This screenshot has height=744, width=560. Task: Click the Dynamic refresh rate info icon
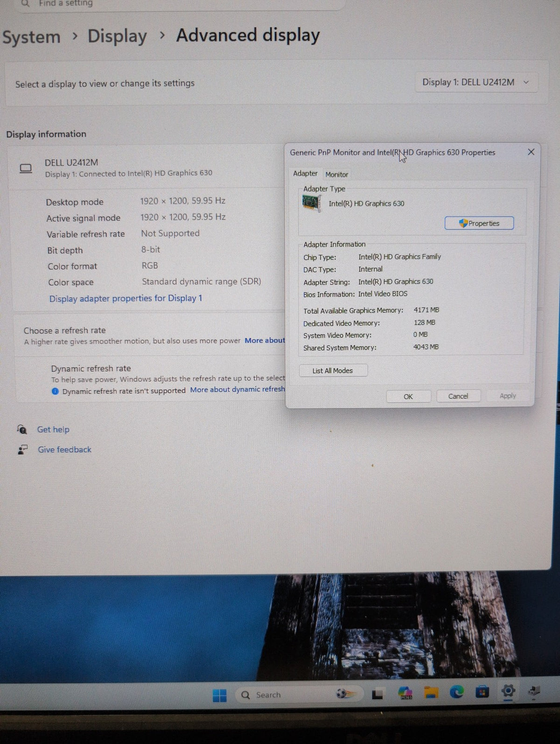[x=55, y=391]
